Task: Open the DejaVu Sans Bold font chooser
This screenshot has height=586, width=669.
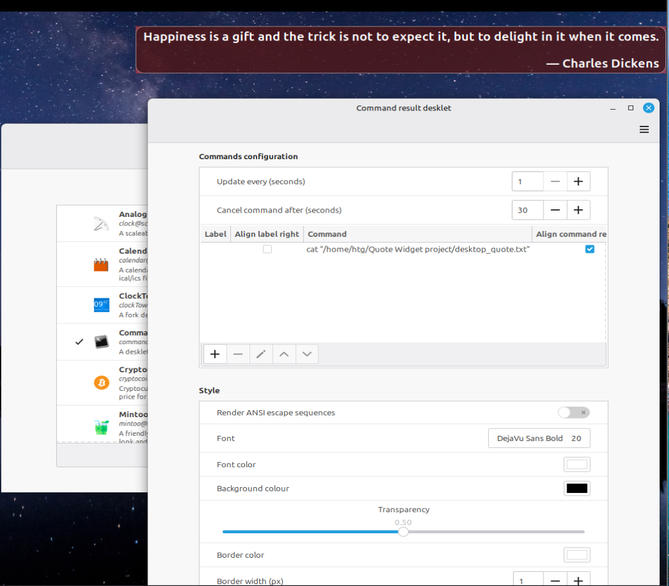Action: coord(539,438)
